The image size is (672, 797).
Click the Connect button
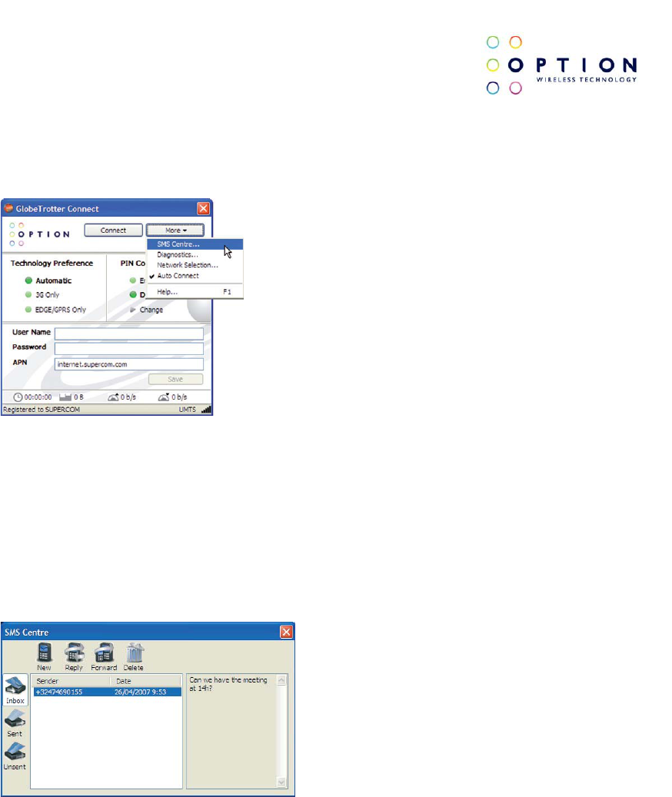pos(113,231)
